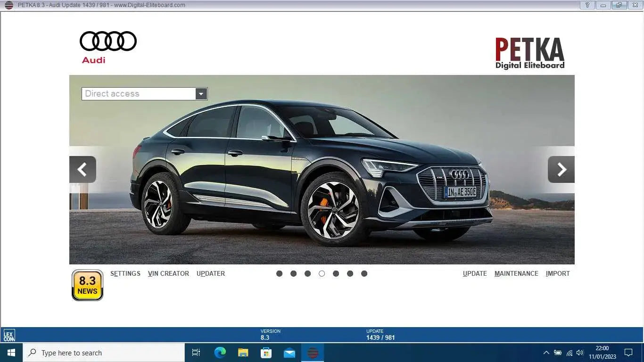Launch Microsoft Edge from the taskbar
This screenshot has height=362, width=644.
point(220,352)
